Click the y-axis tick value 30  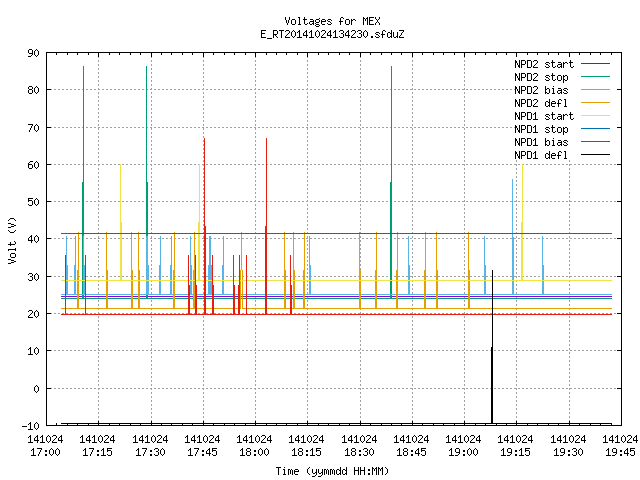[33, 277]
